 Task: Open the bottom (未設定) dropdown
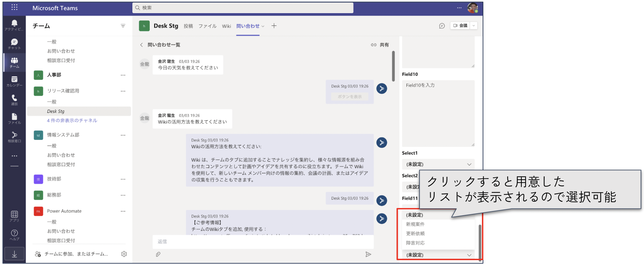tap(438, 255)
